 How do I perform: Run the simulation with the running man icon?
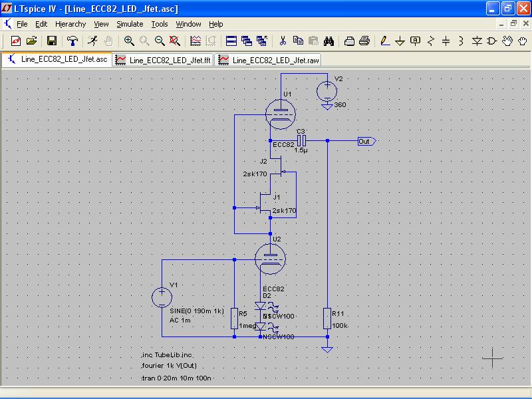(x=92, y=41)
